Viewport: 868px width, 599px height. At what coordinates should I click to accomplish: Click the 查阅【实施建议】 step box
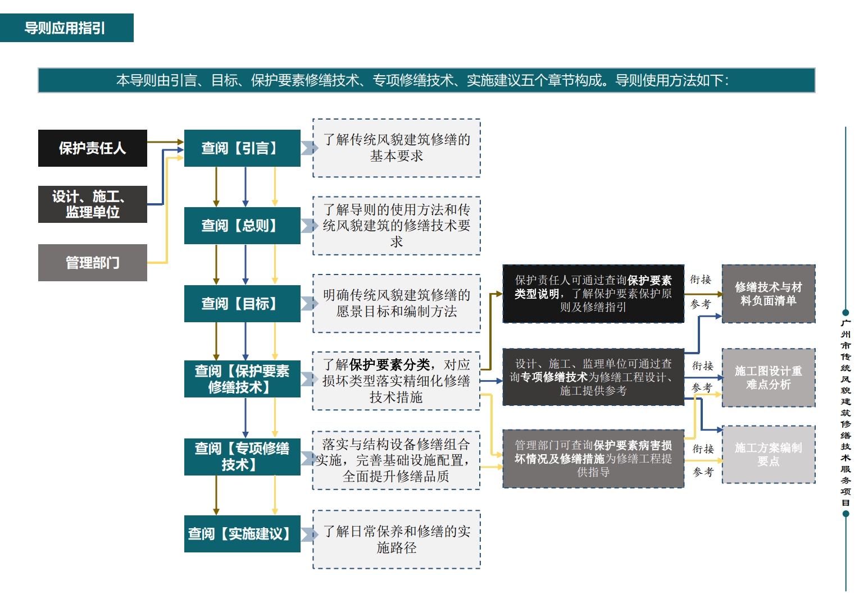click(242, 534)
